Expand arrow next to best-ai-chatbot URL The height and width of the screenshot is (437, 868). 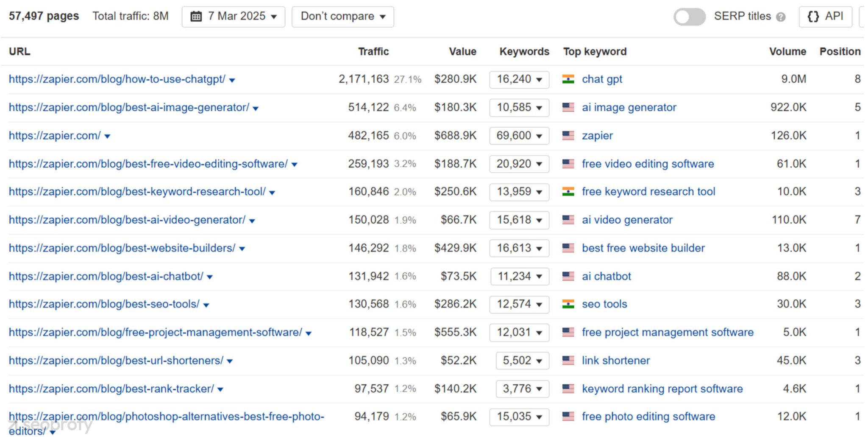pos(210,277)
